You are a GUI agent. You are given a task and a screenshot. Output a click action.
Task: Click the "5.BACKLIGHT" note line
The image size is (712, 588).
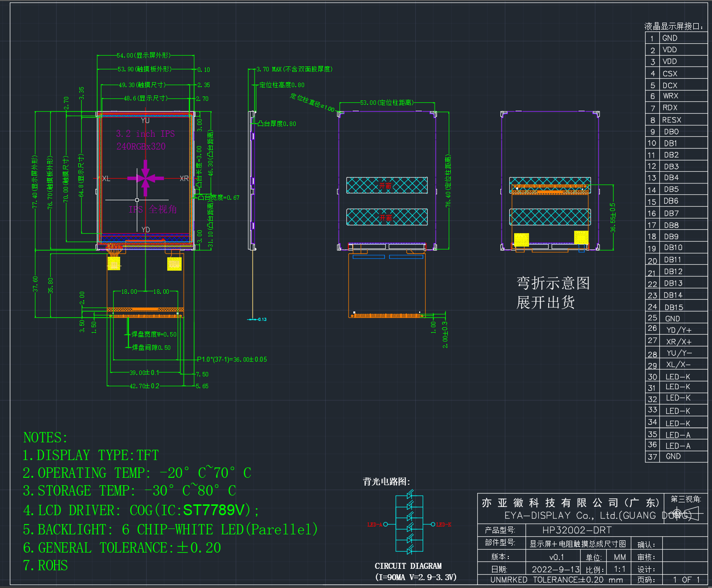tap(170, 529)
